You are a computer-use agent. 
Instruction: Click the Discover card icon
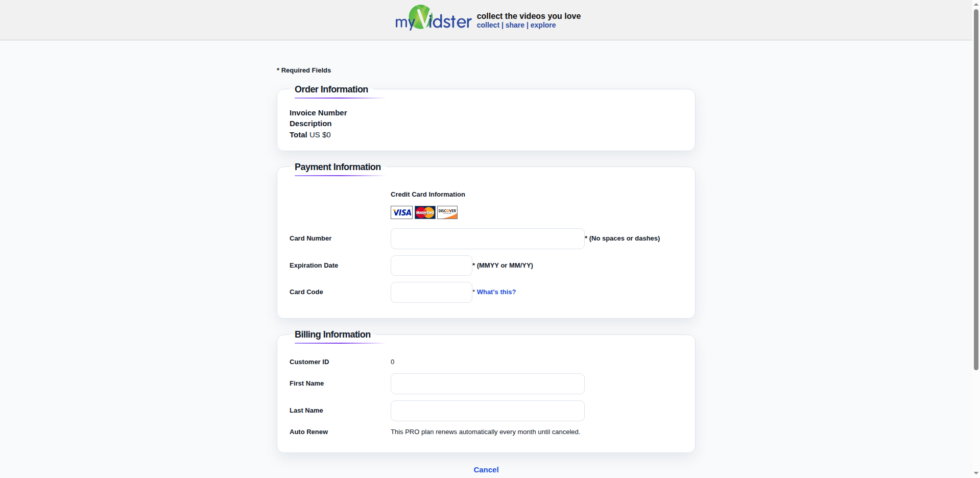tap(447, 212)
